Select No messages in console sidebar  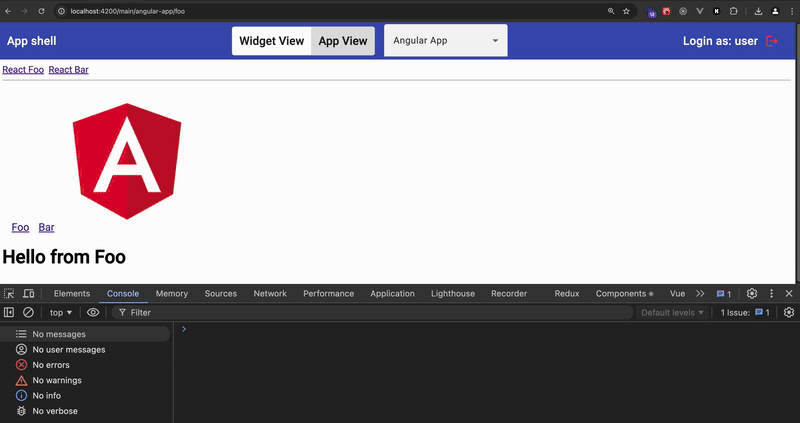coord(85,334)
